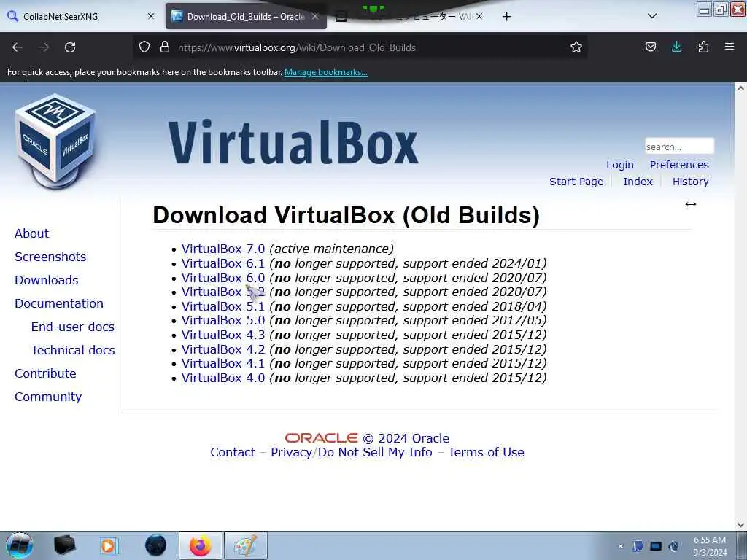This screenshot has width=747, height=560.
Task: Click the VirtualBox cube logo
Action: (55, 141)
